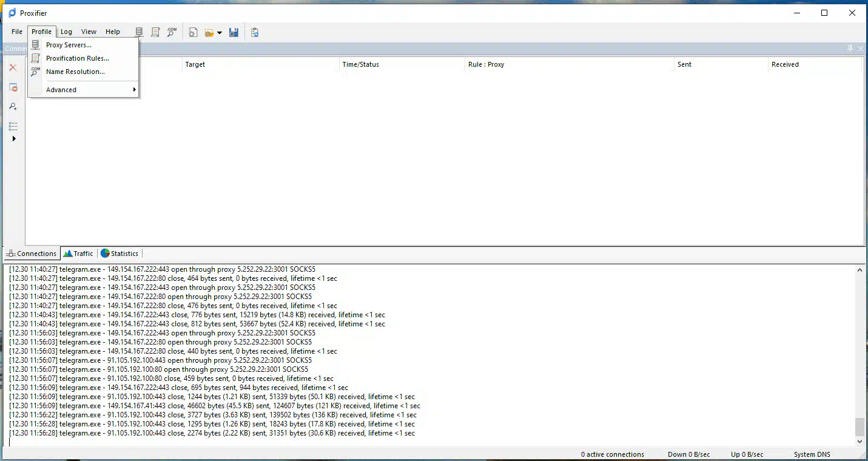Click the Up 0 B/sec status
The height and width of the screenshot is (461, 868).
coord(747,454)
